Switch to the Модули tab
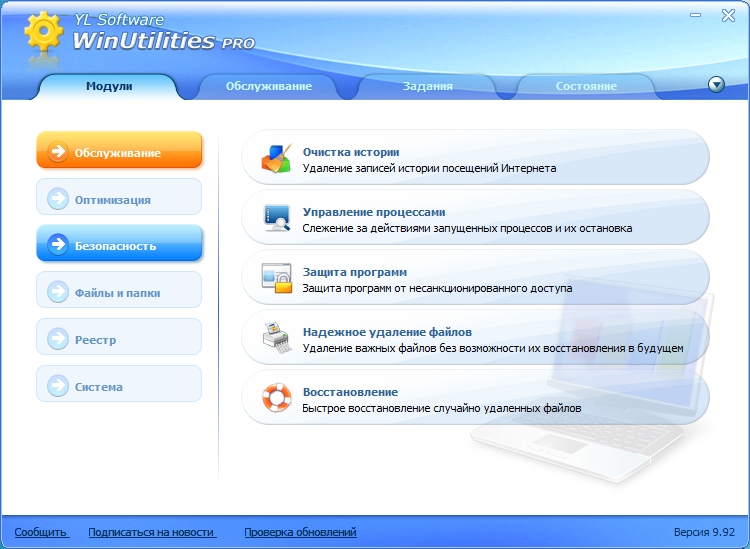Image resolution: width=750 pixels, height=549 pixels. [109, 87]
